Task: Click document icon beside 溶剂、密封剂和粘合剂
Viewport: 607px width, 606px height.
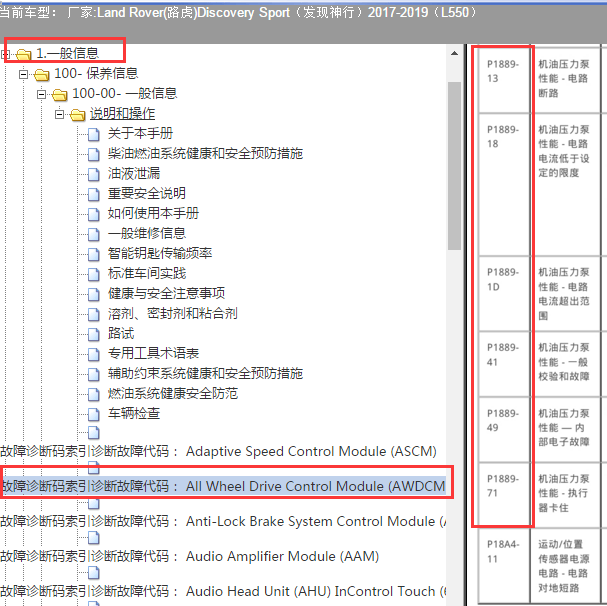Action: [x=94, y=314]
